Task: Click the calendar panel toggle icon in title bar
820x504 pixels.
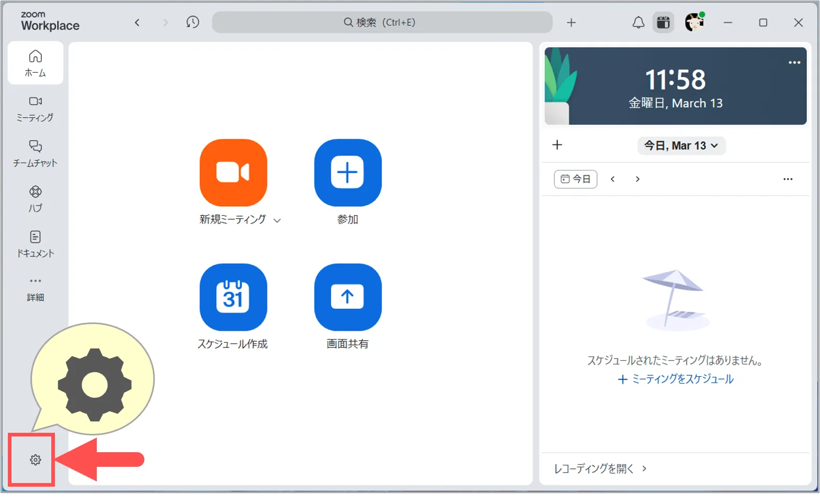Action: tap(663, 23)
